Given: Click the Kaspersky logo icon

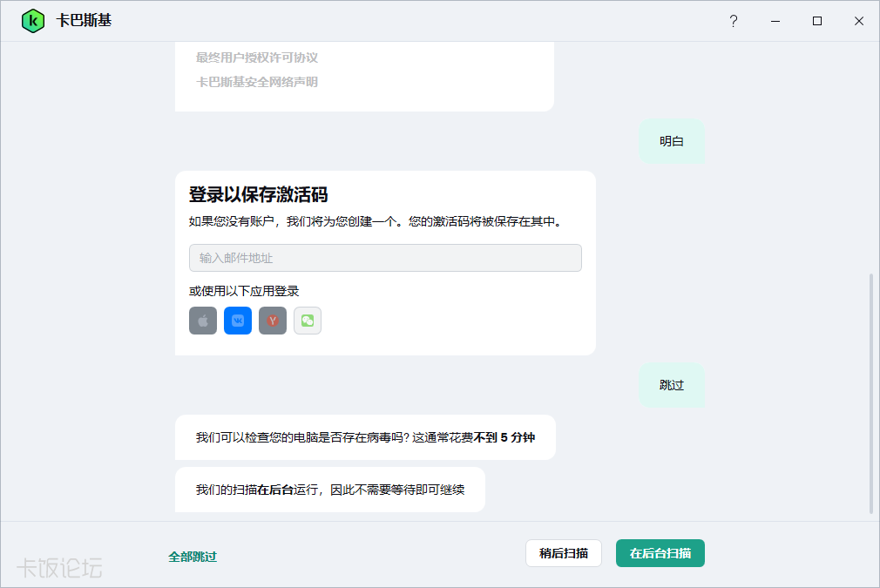Looking at the screenshot, I should click(x=33, y=21).
